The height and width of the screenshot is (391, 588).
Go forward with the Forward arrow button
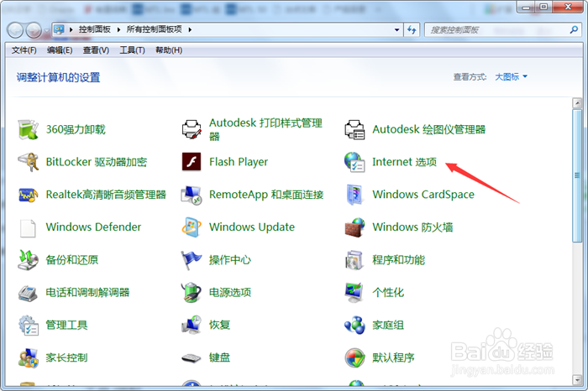click(34, 30)
